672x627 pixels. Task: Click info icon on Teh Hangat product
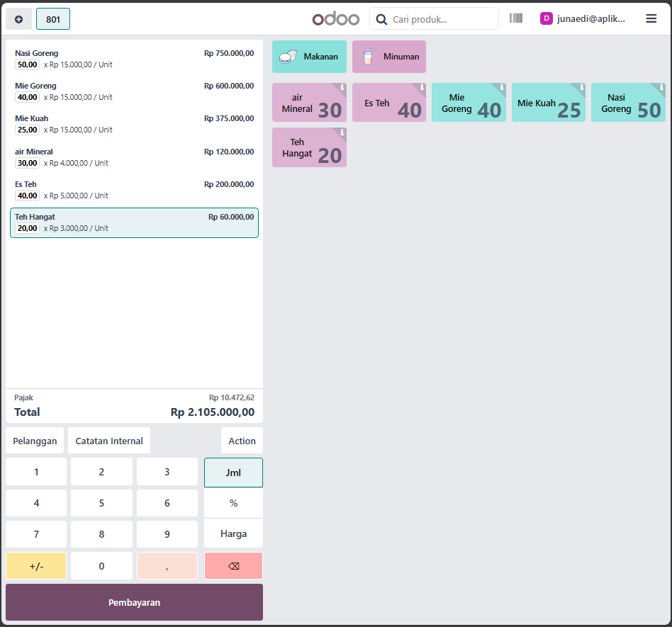click(342, 132)
